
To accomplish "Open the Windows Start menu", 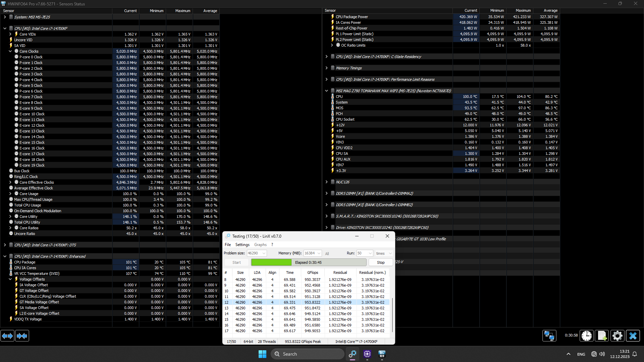I will [262, 354].
